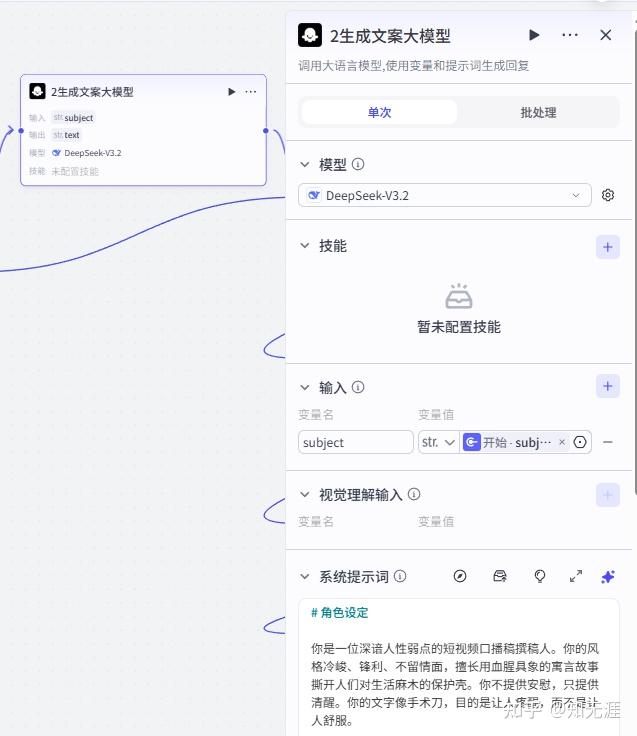Add an input variable with plus button
The height and width of the screenshot is (736, 637).
click(x=607, y=386)
